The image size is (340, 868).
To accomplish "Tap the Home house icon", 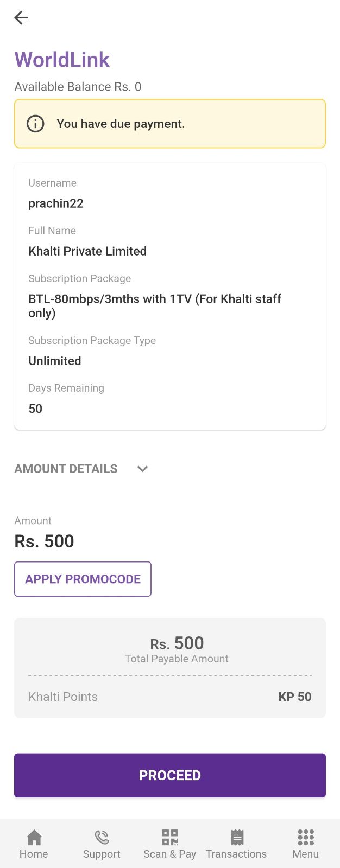I will click(x=34, y=838).
